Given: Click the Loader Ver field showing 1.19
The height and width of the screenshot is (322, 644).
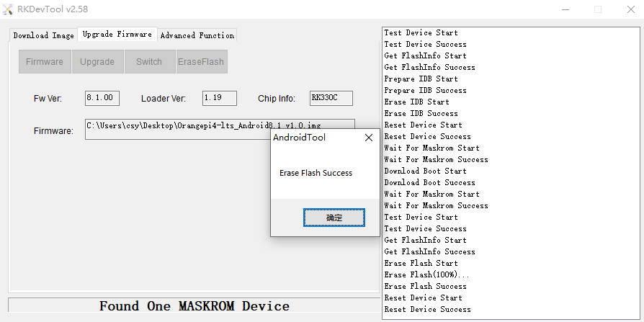Looking at the screenshot, I should click(219, 98).
